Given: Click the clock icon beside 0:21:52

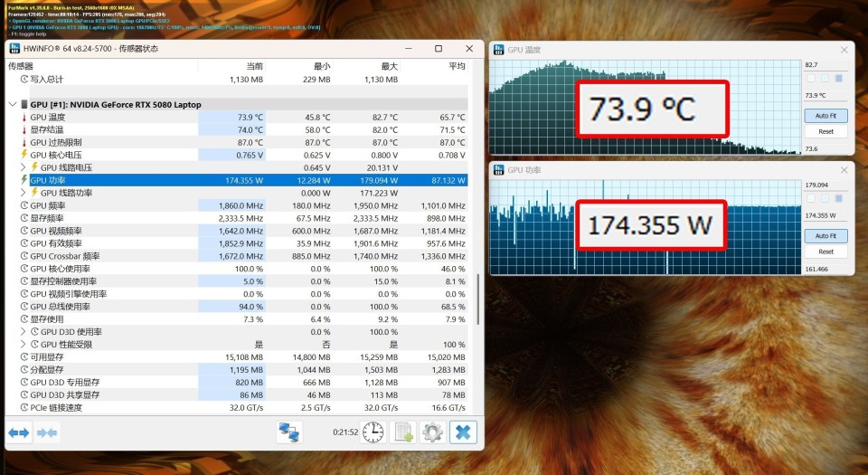Looking at the screenshot, I should (x=373, y=432).
